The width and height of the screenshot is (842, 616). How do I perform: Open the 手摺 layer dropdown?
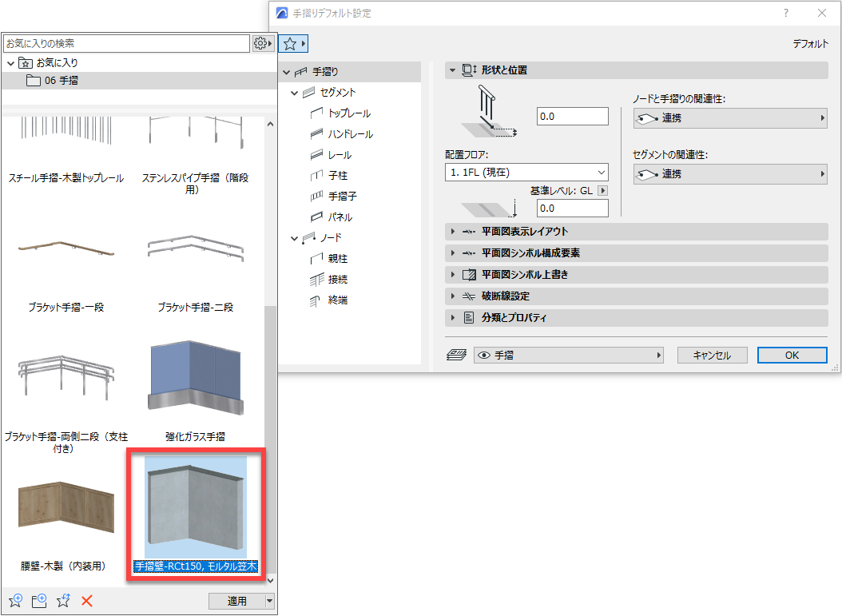pyautogui.click(x=569, y=355)
